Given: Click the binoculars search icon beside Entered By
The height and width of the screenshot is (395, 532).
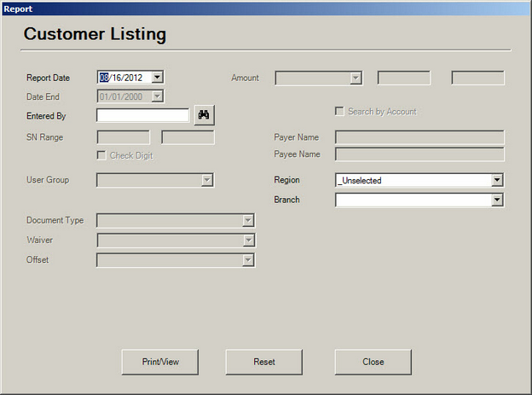Looking at the screenshot, I should point(204,115).
